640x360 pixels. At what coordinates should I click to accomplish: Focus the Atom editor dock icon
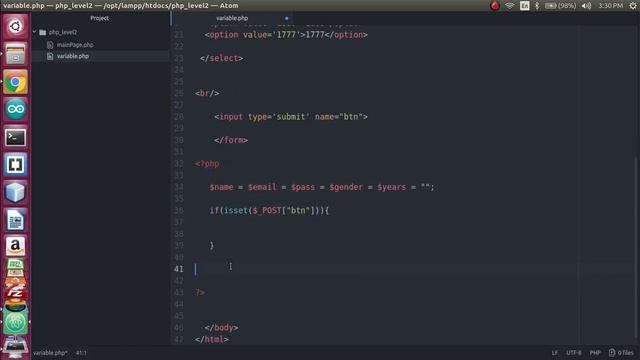click(16, 322)
